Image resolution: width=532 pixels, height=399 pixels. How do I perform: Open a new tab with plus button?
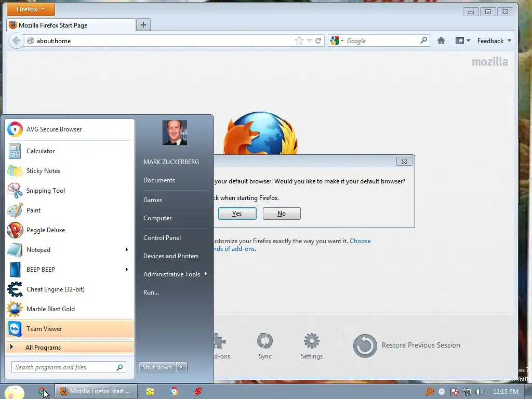143,25
